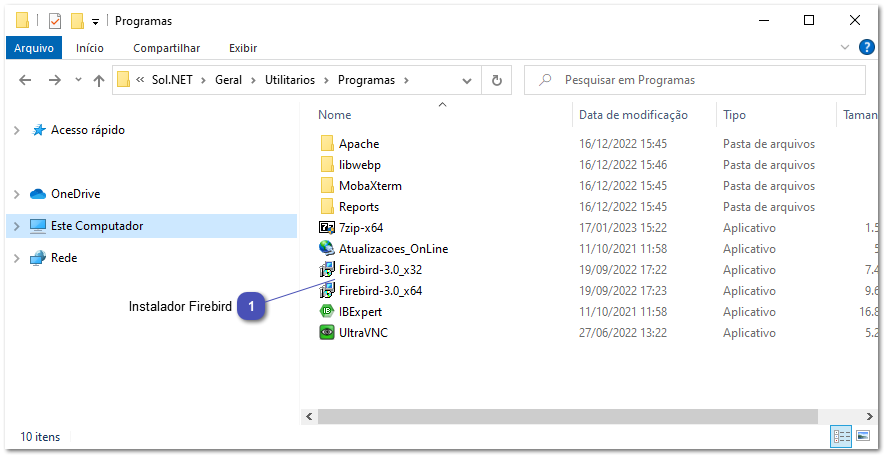Click the date 17/01/2023 15:22
Screen dimensions: 887x458
(623, 228)
